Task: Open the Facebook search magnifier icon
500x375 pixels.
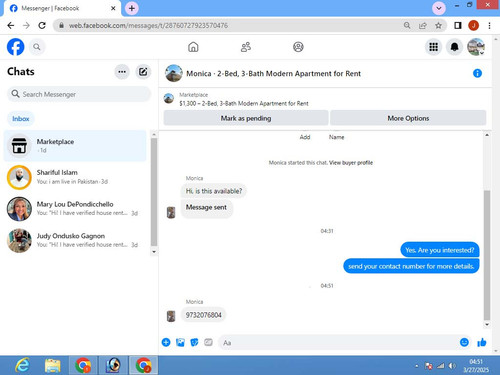Action: click(37, 47)
